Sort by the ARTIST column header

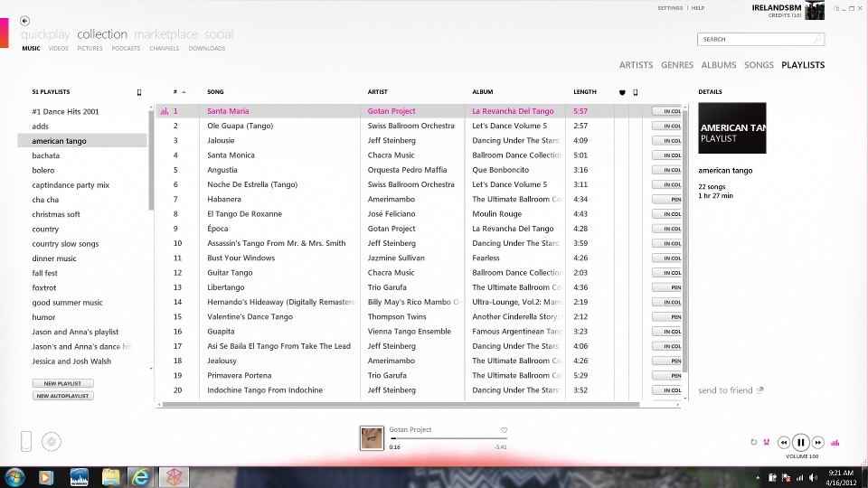[378, 92]
